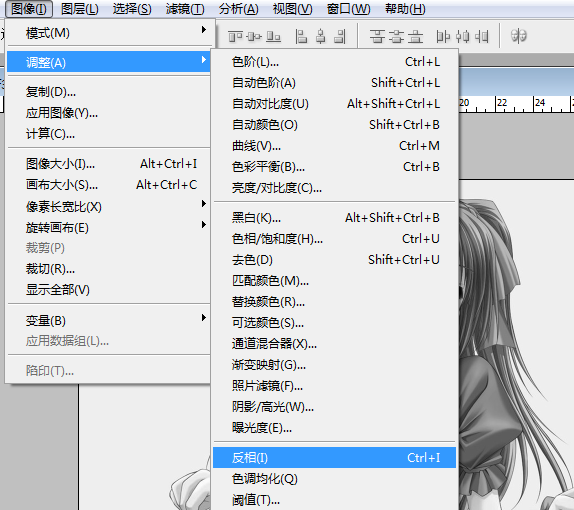The image size is (574, 510).
Task: Open 替换颜色(R)... adjustment
Action: (335, 302)
